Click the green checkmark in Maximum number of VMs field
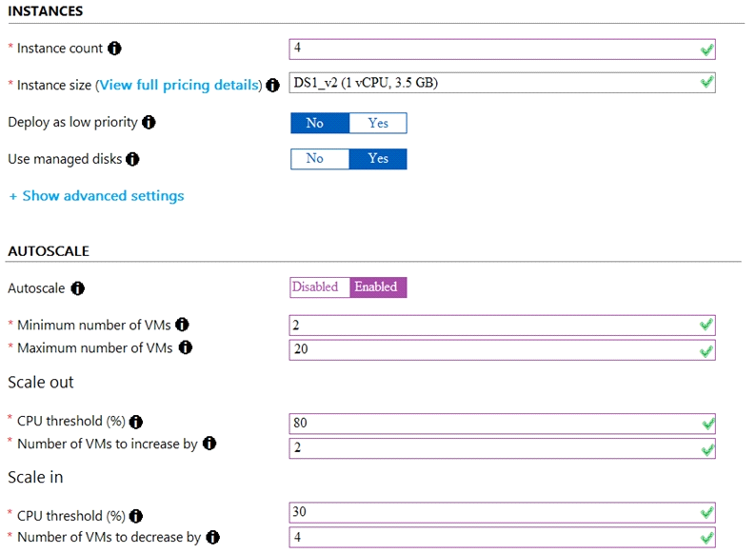This screenshot has height=554, width=756. pyautogui.click(x=706, y=351)
